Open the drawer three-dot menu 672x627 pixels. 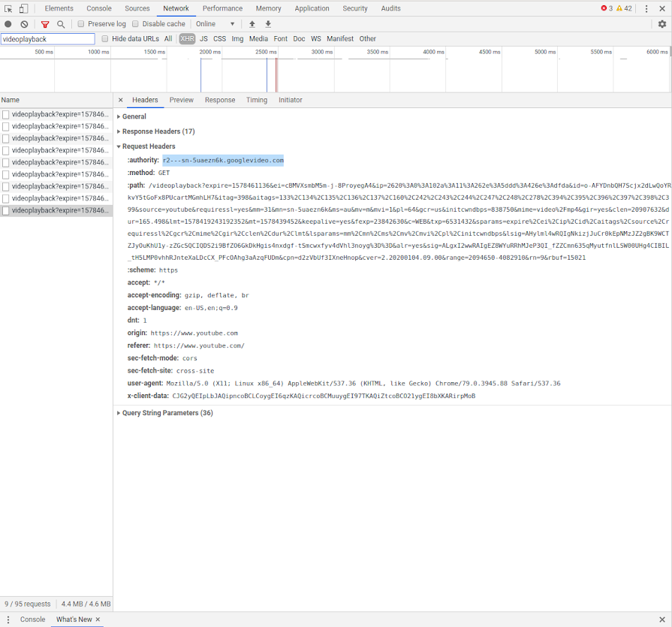point(8,619)
